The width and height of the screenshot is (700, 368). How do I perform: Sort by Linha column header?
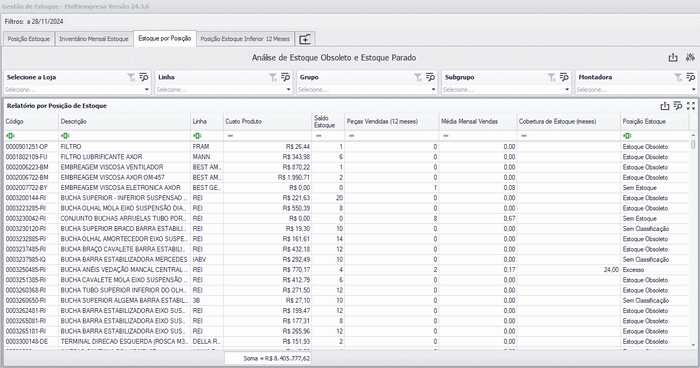coord(207,121)
